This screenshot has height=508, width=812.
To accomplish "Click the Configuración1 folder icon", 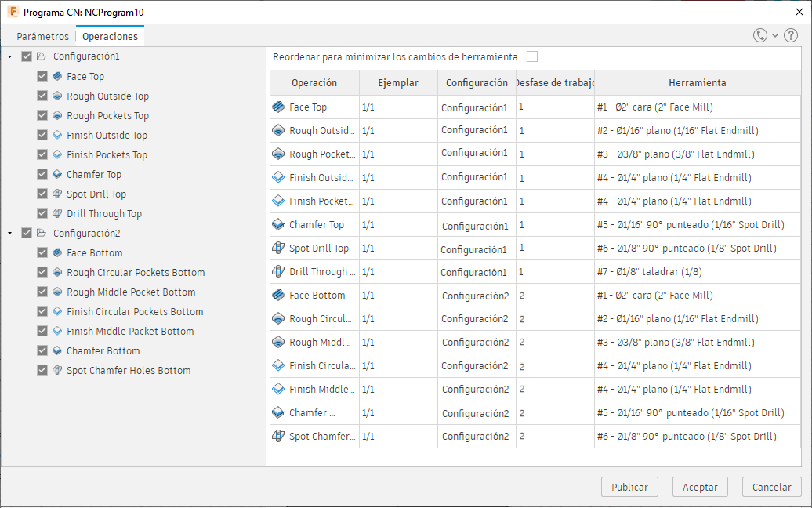I will 42,56.
